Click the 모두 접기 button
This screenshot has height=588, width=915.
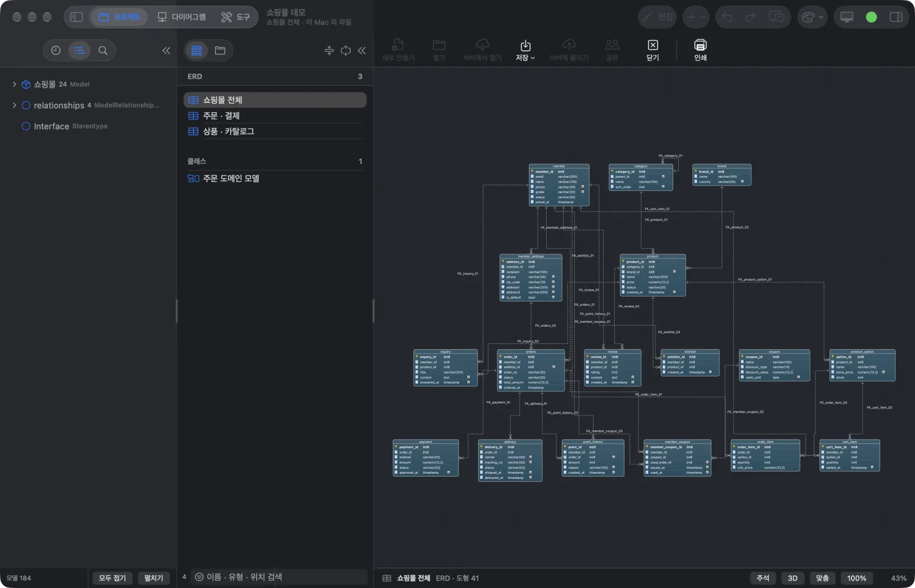pos(113,578)
